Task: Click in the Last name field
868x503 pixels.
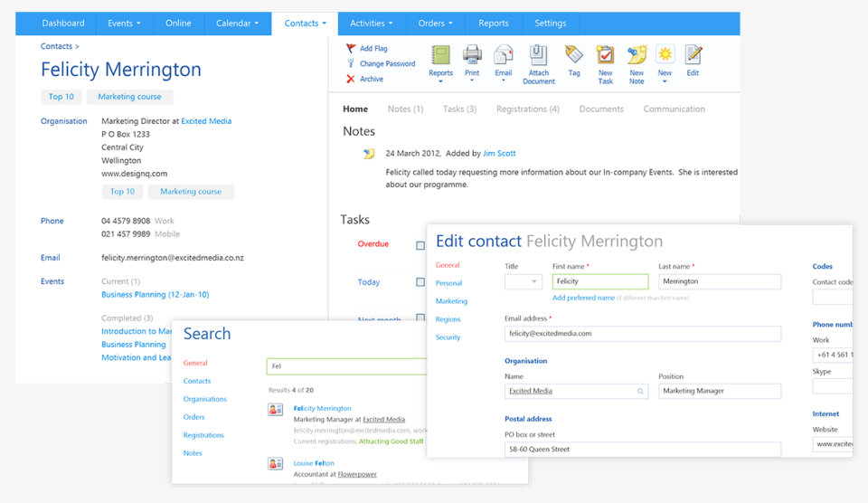Action: pyautogui.click(x=720, y=281)
